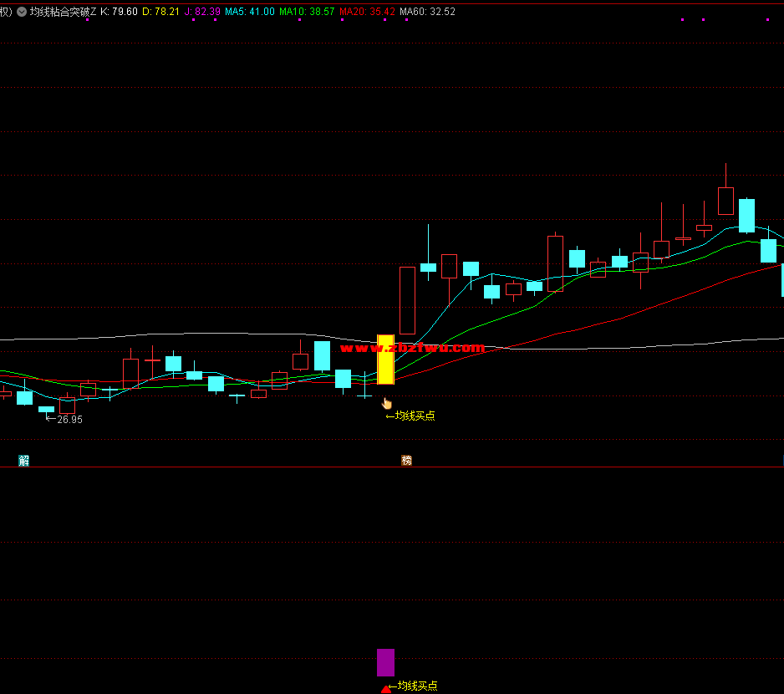784x694 pixels.
Task: Click the red upward triangle signal arrow
Action: (385, 689)
